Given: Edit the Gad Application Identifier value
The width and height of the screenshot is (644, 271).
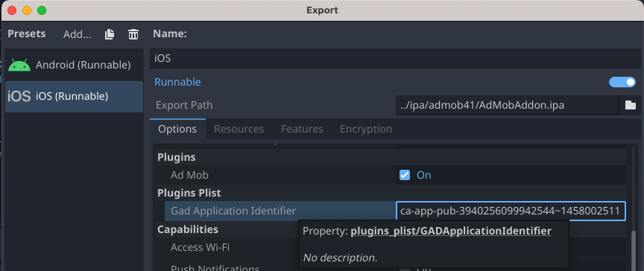Looking at the screenshot, I should (x=511, y=211).
